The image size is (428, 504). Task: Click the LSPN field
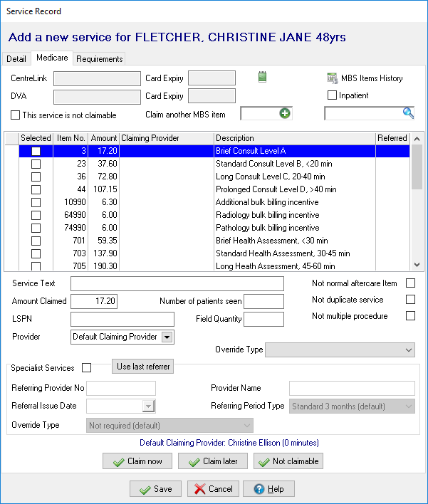[122, 319]
